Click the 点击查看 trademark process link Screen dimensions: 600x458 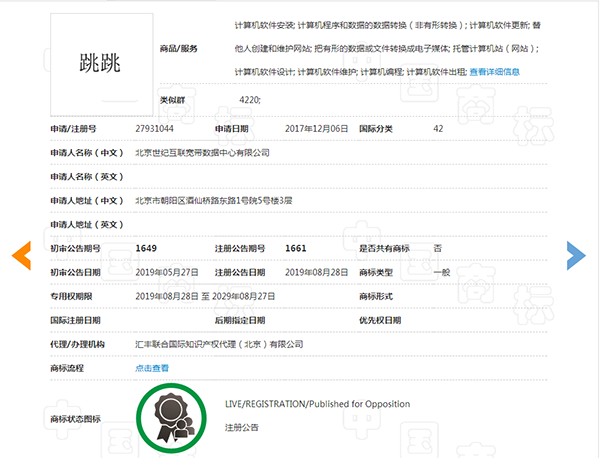click(x=152, y=368)
